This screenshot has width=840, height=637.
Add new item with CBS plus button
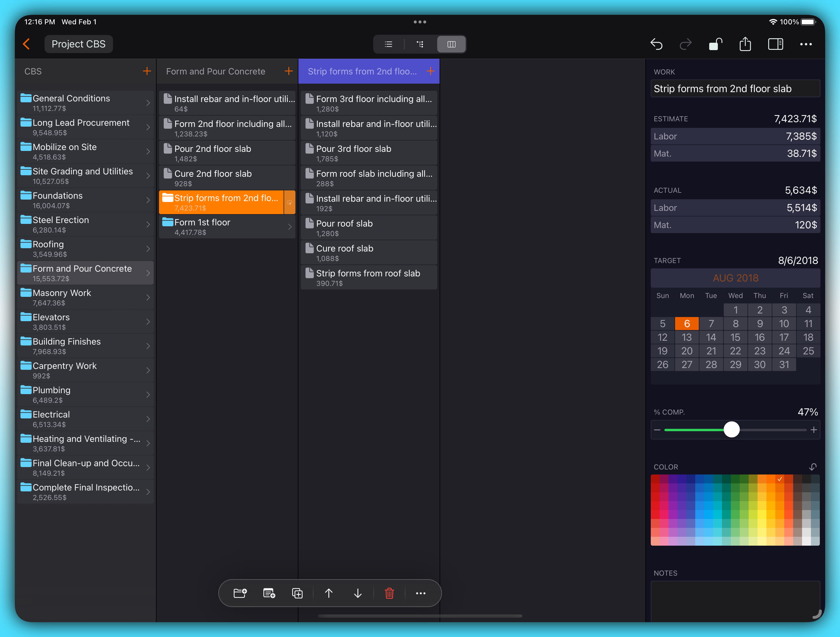[x=147, y=71]
